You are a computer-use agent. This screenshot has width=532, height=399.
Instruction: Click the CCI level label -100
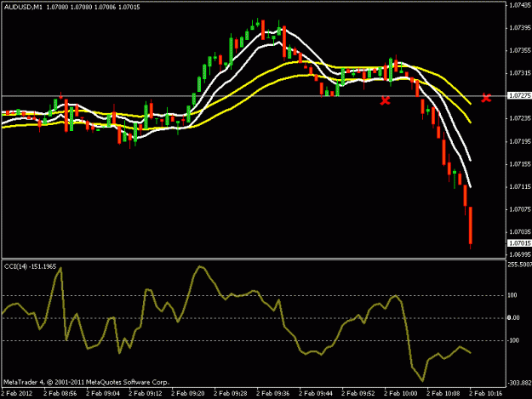[x=513, y=340]
